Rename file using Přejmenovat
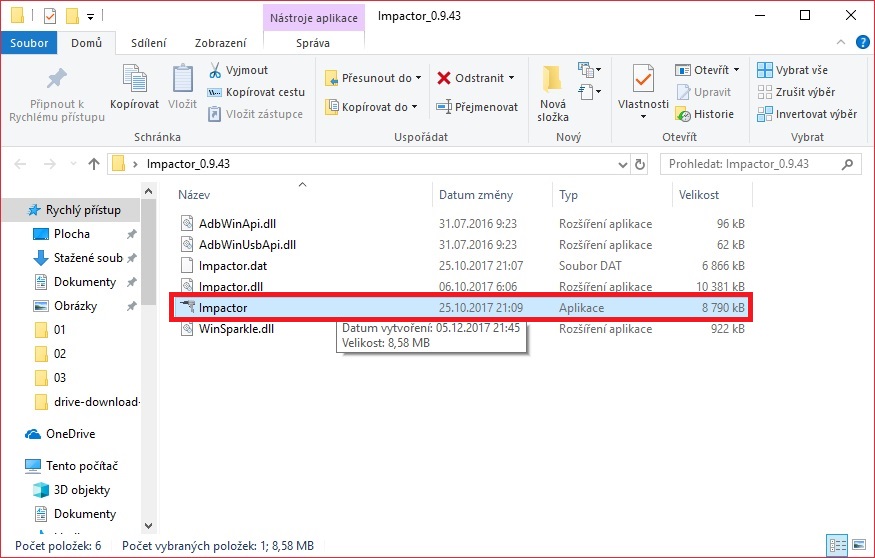The image size is (875, 558). coord(477,107)
